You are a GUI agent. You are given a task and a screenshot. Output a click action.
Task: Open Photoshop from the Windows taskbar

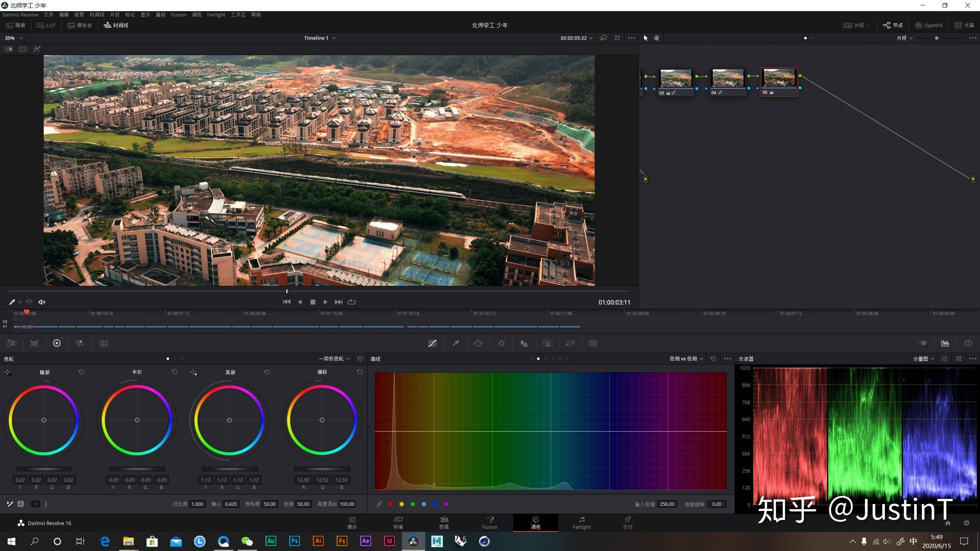295,541
